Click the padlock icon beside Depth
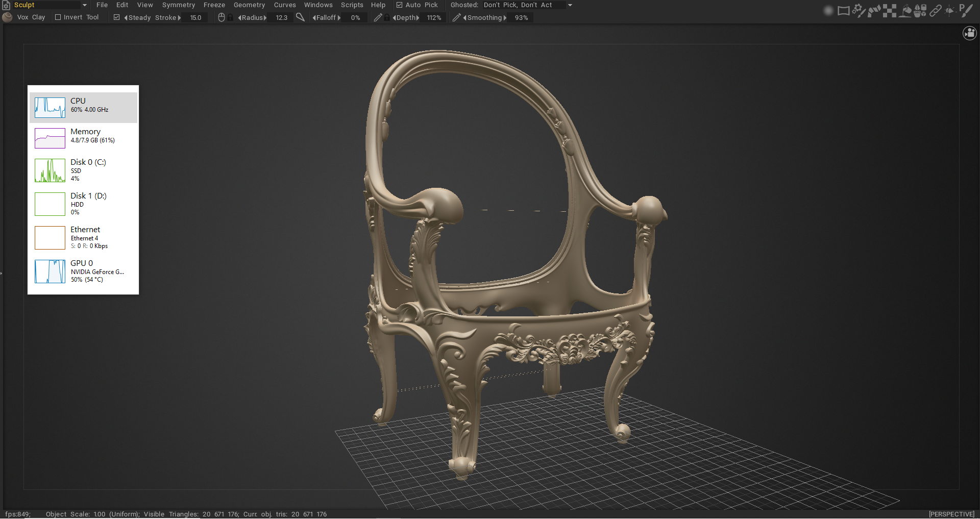980x519 pixels. click(x=387, y=17)
